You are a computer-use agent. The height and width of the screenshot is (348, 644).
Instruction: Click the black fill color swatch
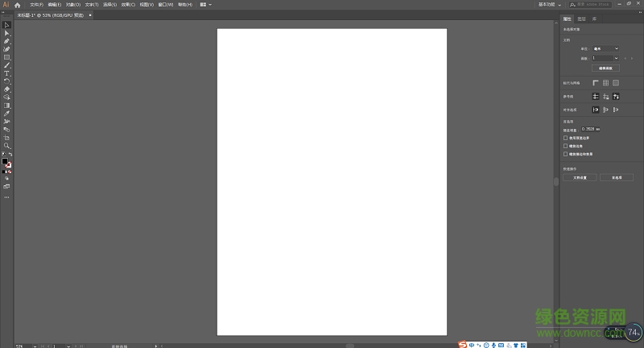(x=5, y=162)
